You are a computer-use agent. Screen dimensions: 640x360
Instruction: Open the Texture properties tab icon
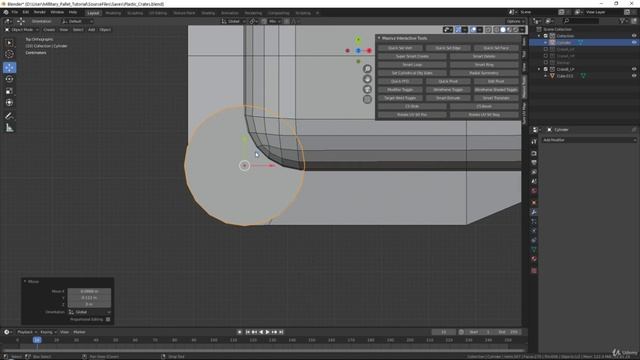534,271
